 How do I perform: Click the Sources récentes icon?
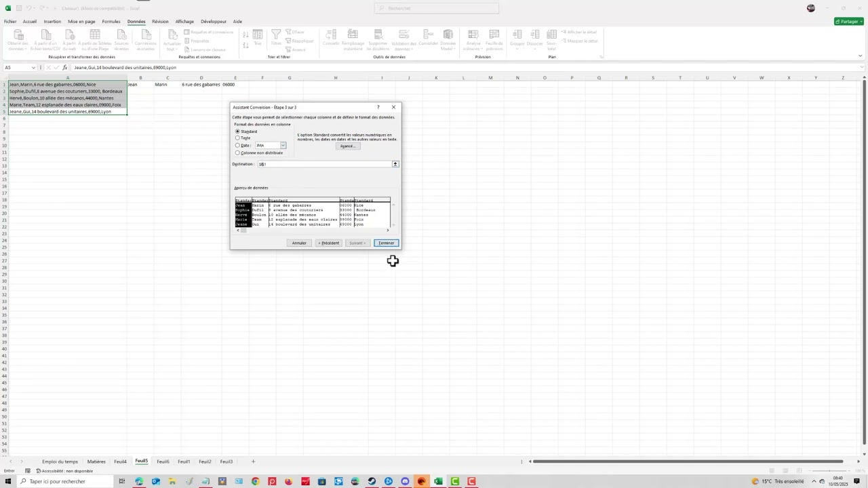(121, 40)
